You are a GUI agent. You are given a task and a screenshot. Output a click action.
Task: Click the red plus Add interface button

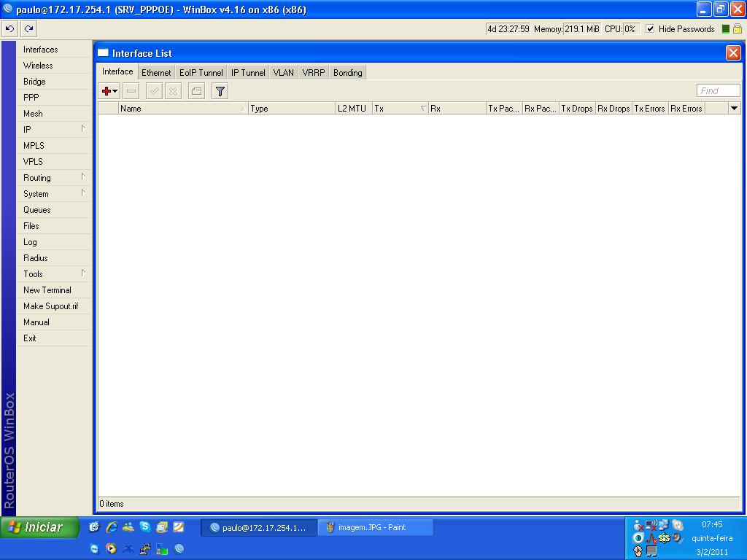(109, 91)
